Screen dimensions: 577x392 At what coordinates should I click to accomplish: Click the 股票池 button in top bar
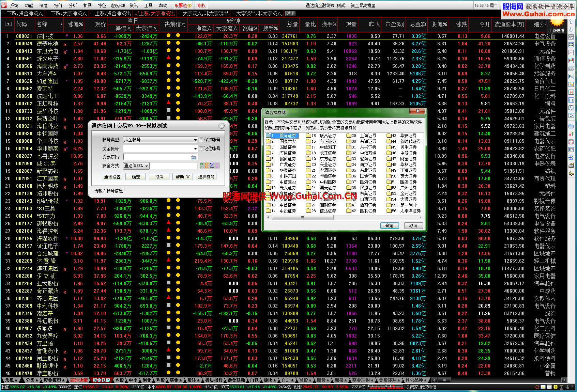(x=183, y=5)
